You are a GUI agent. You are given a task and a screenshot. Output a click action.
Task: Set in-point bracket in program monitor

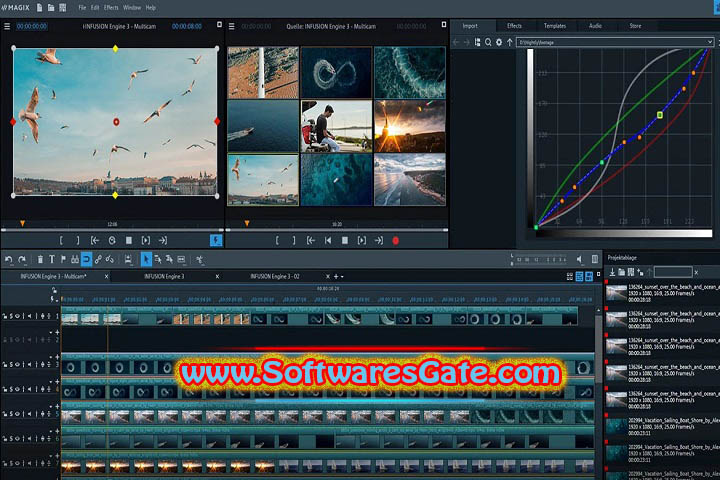coord(61,240)
